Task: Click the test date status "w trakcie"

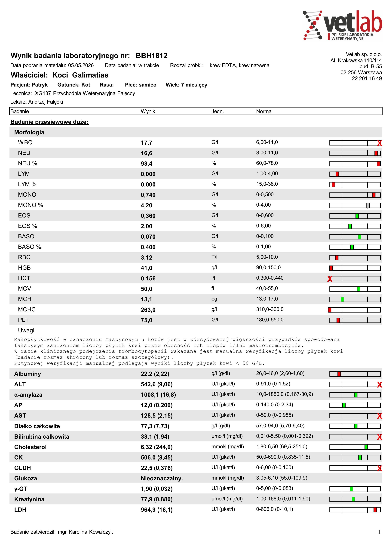Action: tap(149, 65)
